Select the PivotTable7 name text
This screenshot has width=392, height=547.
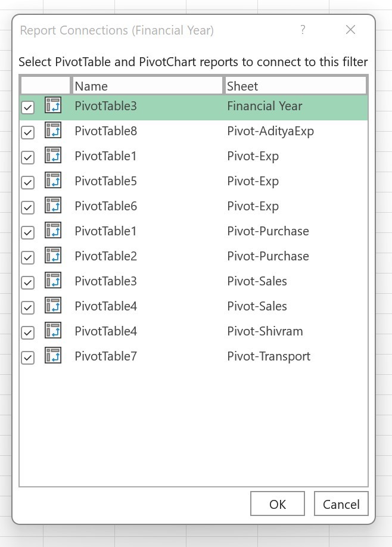(x=105, y=356)
